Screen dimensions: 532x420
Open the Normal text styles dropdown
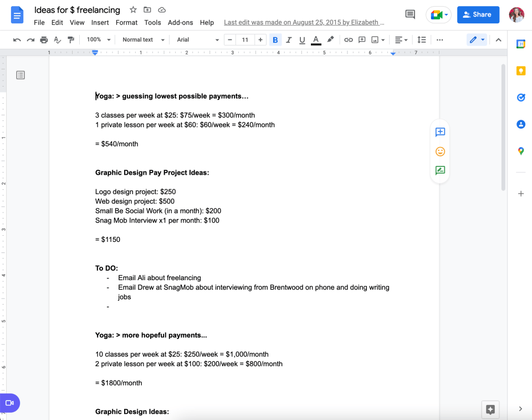(x=141, y=39)
